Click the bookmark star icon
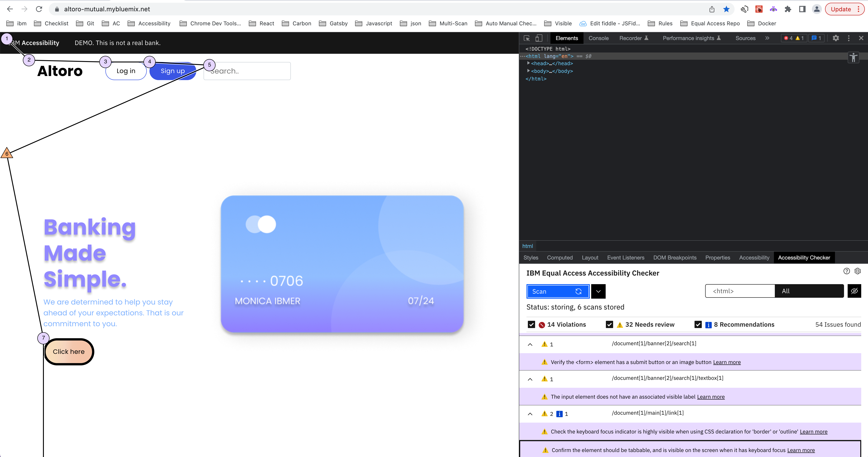This screenshot has height=457, width=868. [x=726, y=9]
